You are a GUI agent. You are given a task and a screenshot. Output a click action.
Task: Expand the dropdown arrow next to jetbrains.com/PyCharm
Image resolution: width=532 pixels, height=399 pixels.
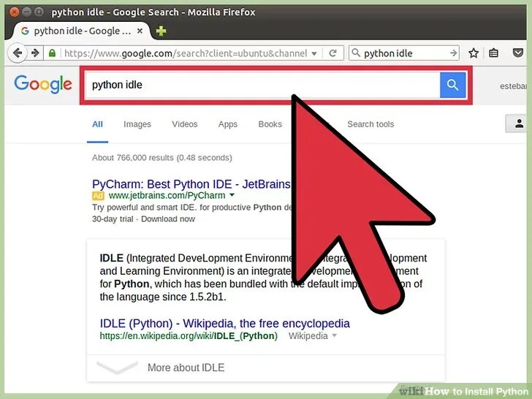click(232, 195)
